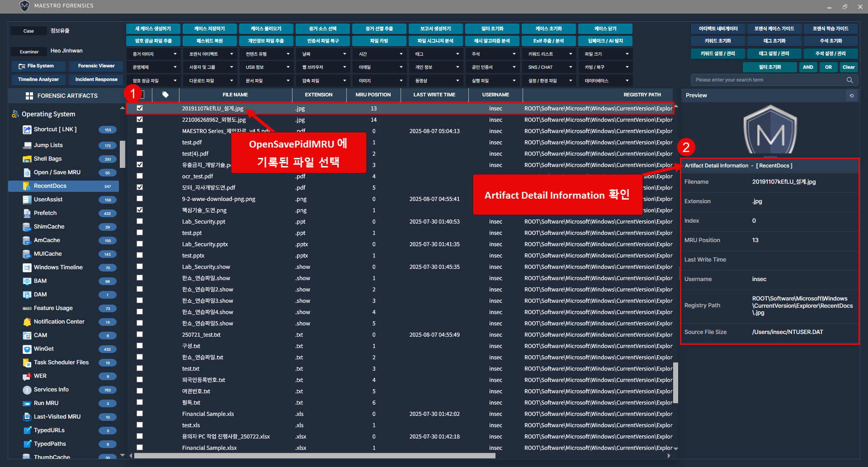Click the search term input field
Image resolution: width=868 pixels, height=467 pixels.
point(769,80)
